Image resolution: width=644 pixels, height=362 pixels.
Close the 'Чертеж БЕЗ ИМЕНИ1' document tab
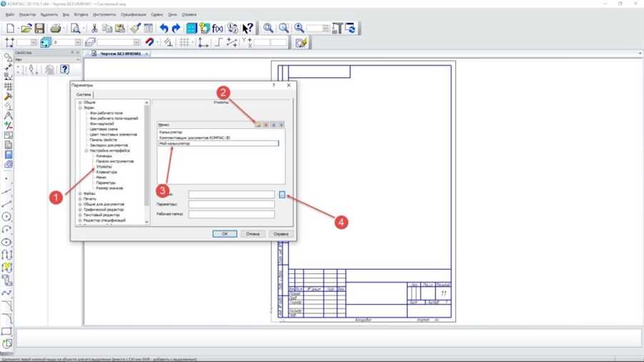[x=147, y=54]
